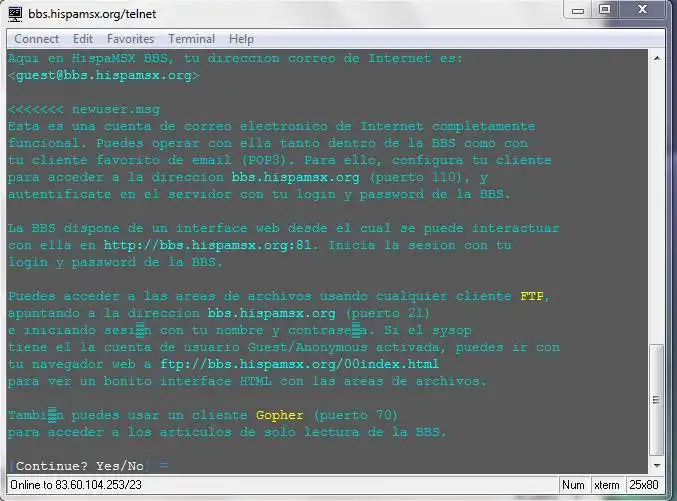
Task: Click the ftp://bbs.hispamsx.org/00index.html address
Action: (299, 364)
